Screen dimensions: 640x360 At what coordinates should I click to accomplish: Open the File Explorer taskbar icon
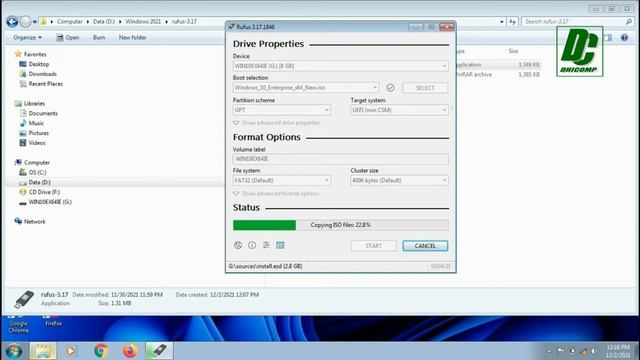click(x=43, y=351)
